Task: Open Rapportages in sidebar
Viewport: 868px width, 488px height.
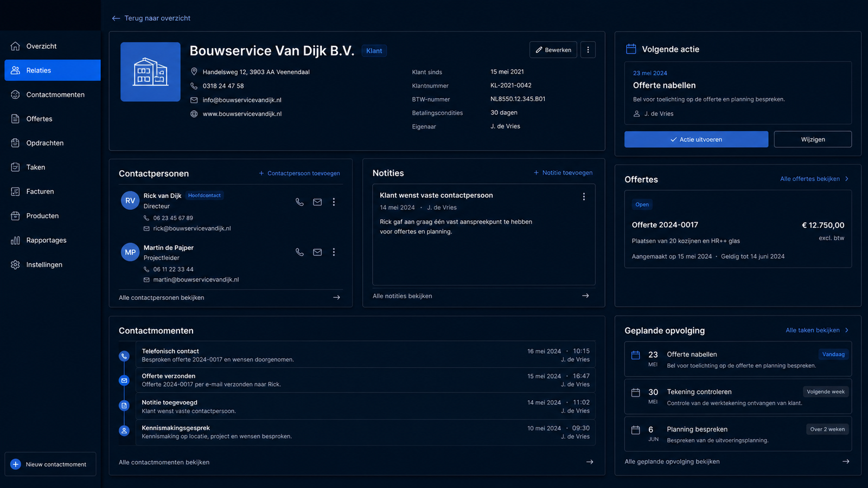Action: click(52, 240)
